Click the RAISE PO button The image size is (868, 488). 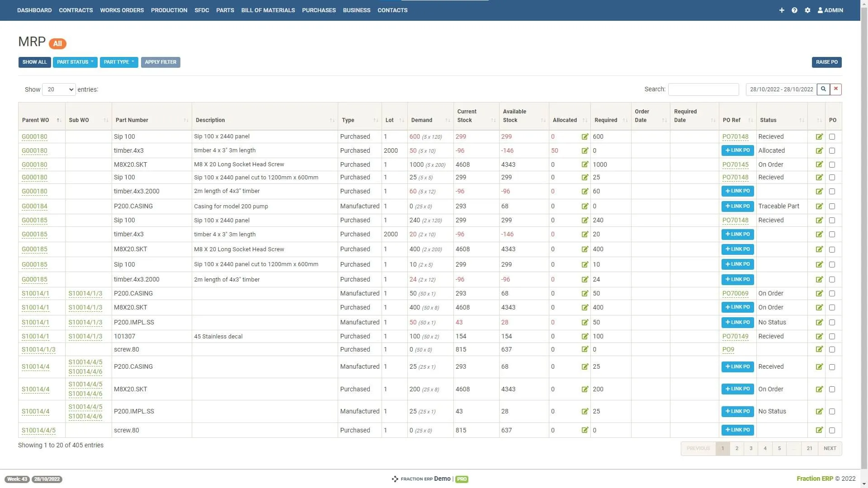pos(826,62)
